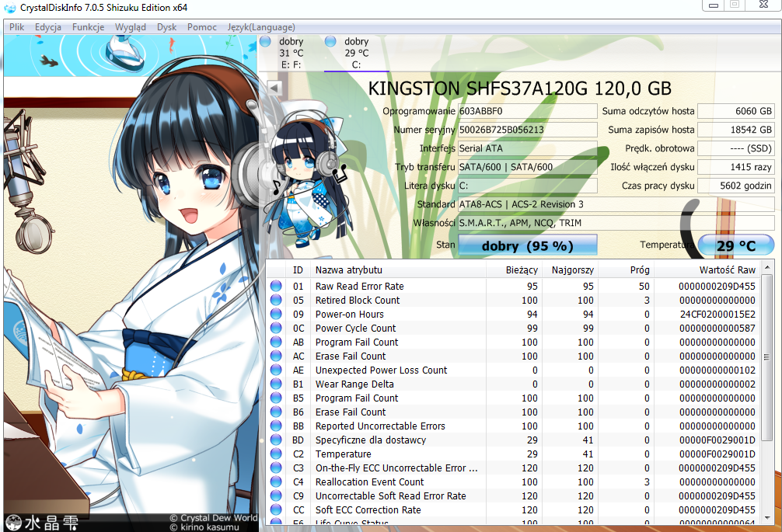This screenshot has height=532, width=782.
Task: Click status orb for Power-on Hours
Action: [x=276, y=314]
